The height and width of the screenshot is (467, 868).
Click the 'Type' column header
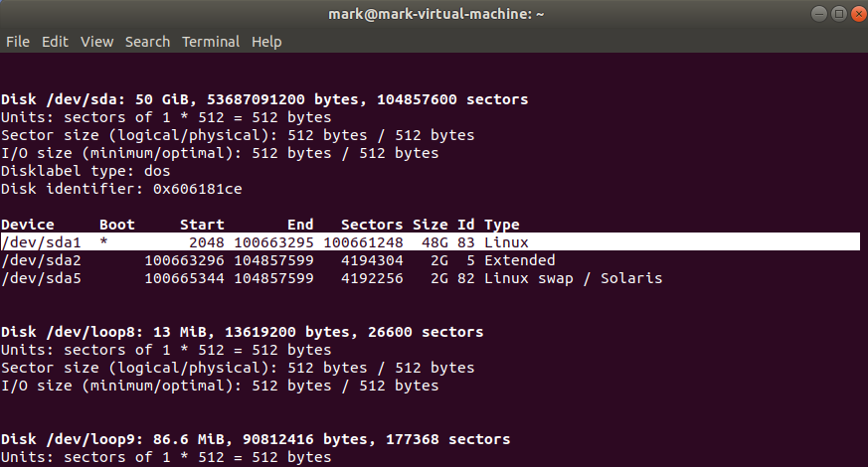[x=502, y=225]
